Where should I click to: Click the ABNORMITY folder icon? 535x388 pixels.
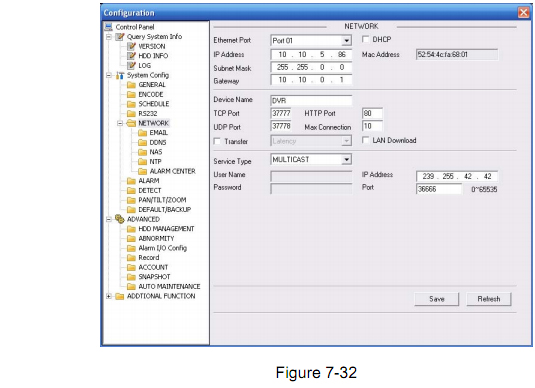point(131,239)
